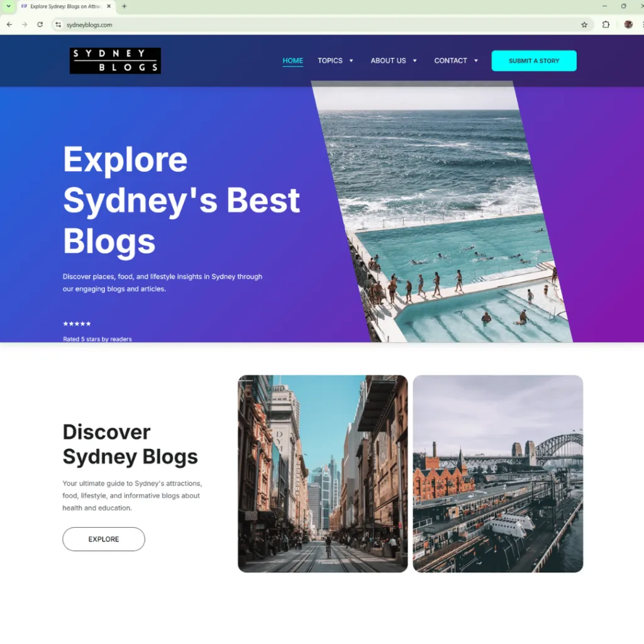
Task: Maximize or restore the browser window
Action: point(623,6)
